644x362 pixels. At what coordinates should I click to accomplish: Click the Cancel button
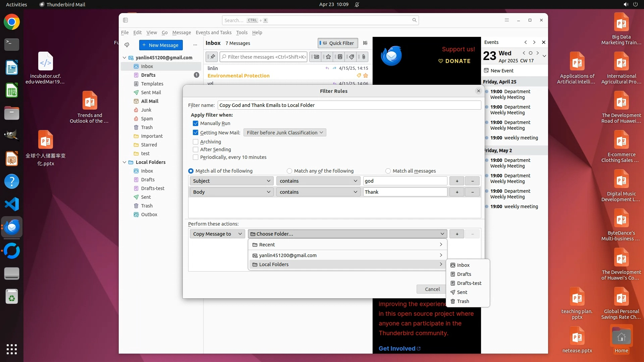pyautogui.click(x=432, y=289)
